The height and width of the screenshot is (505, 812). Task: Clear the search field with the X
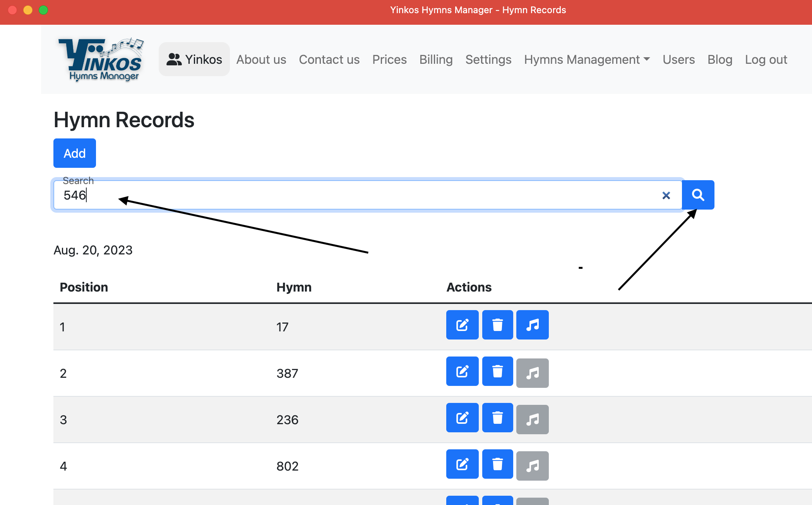tap(666, 196)
